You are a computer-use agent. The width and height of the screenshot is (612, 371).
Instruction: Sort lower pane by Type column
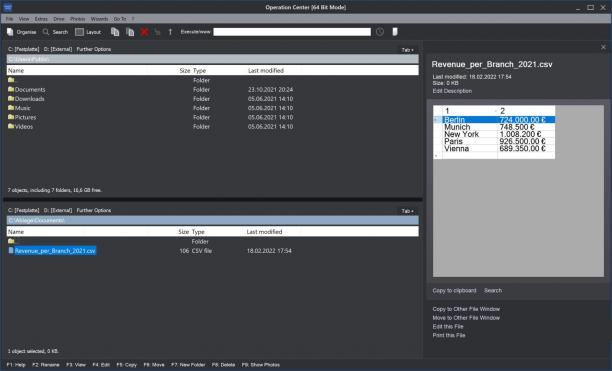[198, 232]
